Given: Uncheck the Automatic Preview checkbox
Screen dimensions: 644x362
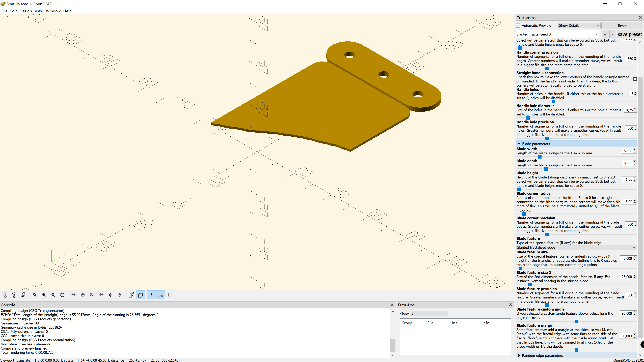Looking at the screenshot, I should pyautogui.click(x=518, y=25).
